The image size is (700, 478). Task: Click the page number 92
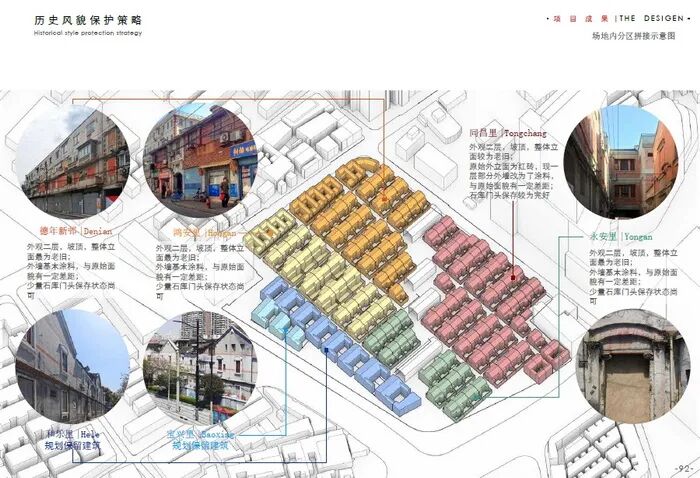pyautogui.click(x=684, y=468)
